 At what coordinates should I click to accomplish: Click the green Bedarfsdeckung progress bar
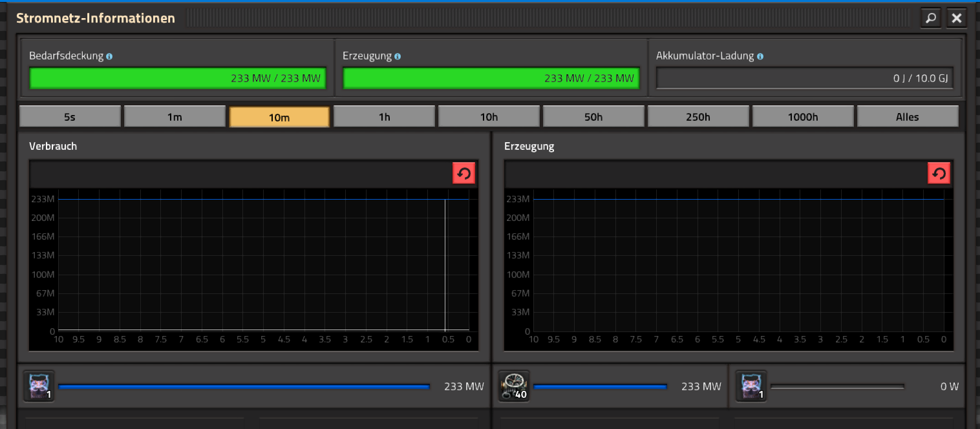pos(178,78)
